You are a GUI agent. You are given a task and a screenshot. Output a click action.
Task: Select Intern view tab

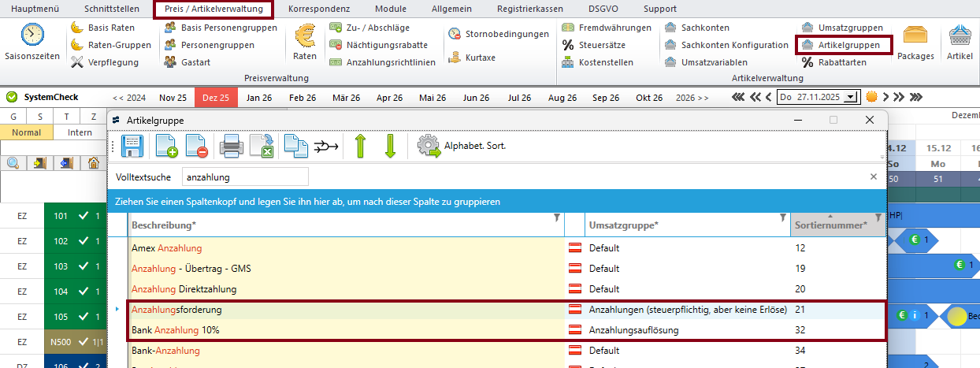80,132
